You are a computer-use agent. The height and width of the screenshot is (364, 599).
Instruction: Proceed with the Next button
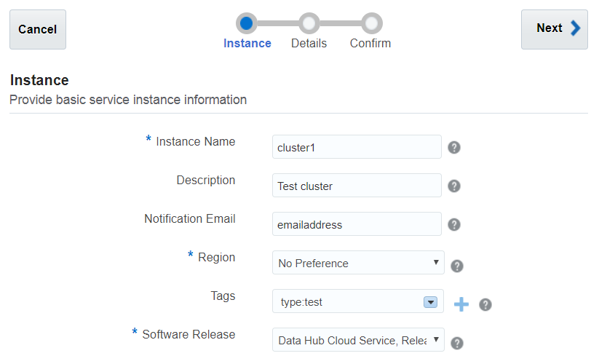pos(554,29)
